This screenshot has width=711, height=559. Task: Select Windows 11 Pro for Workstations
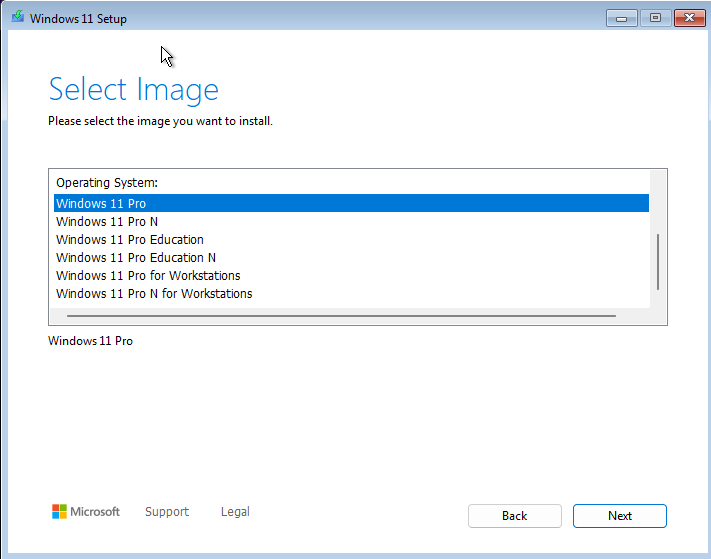(148, 276)
